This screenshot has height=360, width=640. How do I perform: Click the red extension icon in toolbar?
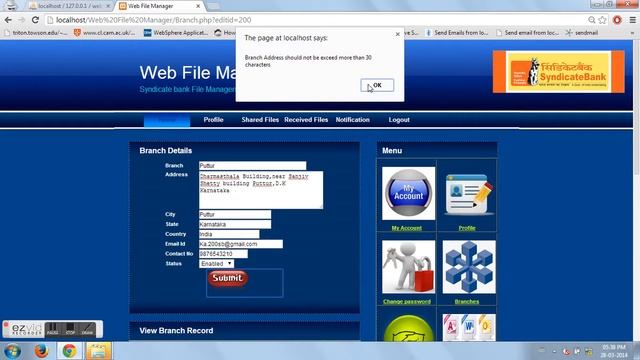(x=617, y=20)
